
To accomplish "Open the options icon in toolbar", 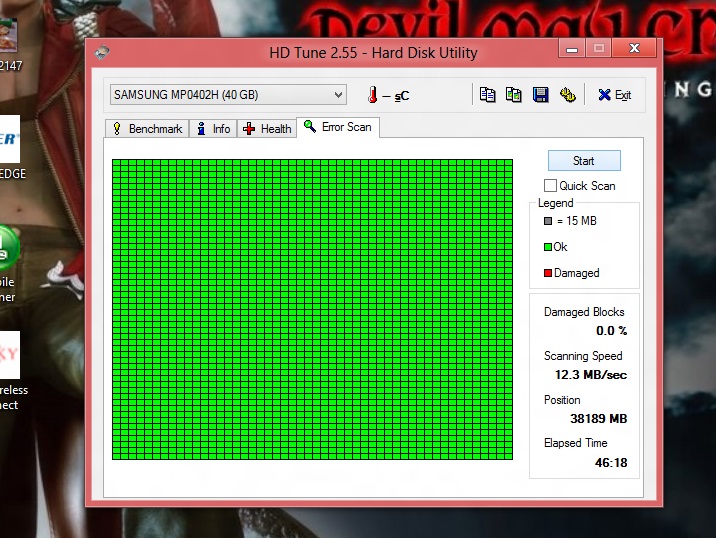I will coord(567,95).
